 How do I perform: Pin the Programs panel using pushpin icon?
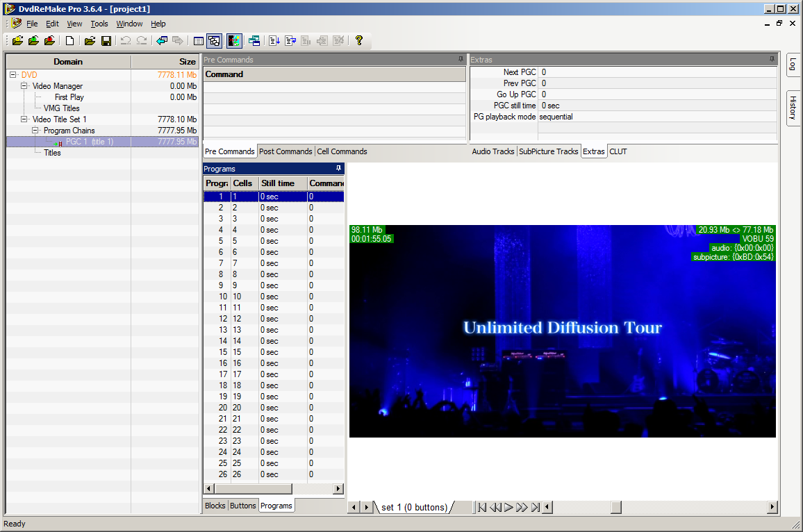pos(338,169)
